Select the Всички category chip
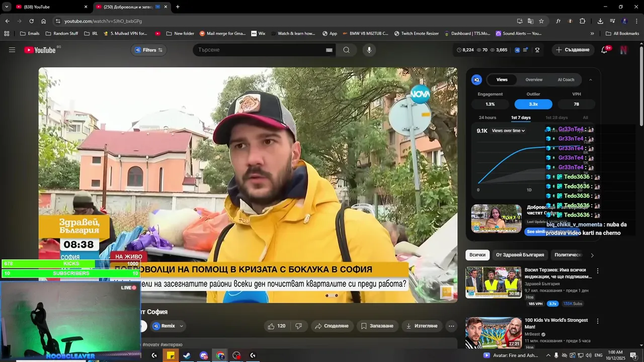This screenshot has width=644, height=362. [x=477, y=255]
